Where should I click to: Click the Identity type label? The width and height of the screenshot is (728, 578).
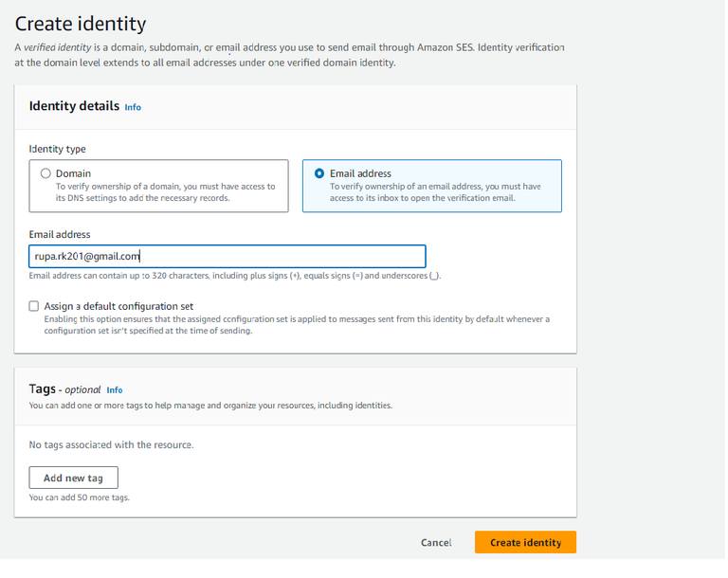(58, 149)
